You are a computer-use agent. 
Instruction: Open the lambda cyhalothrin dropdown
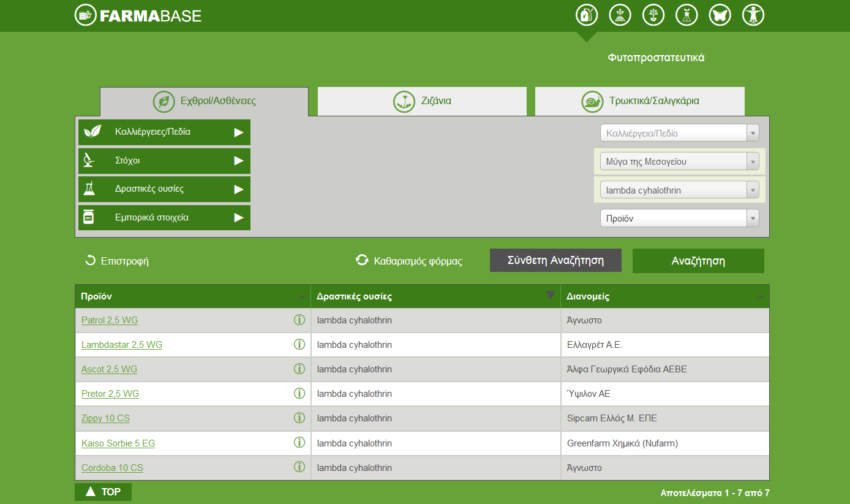(679, 190)
